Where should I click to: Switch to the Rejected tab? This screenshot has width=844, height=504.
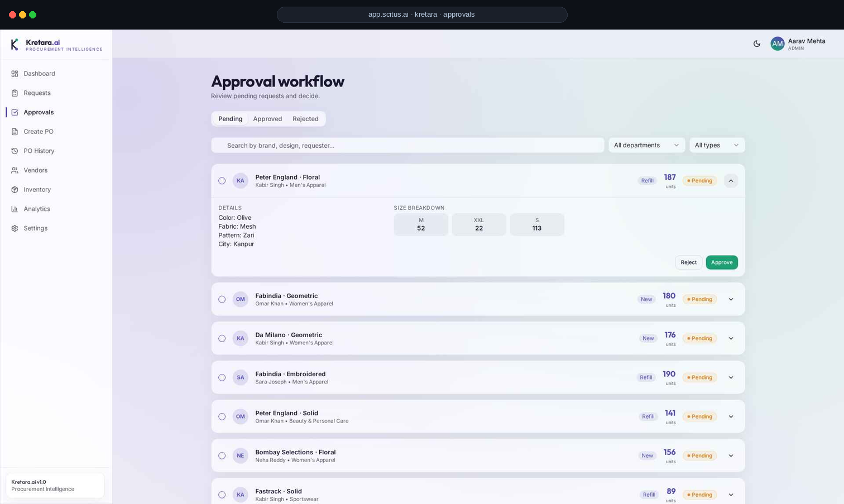[305, 119]
